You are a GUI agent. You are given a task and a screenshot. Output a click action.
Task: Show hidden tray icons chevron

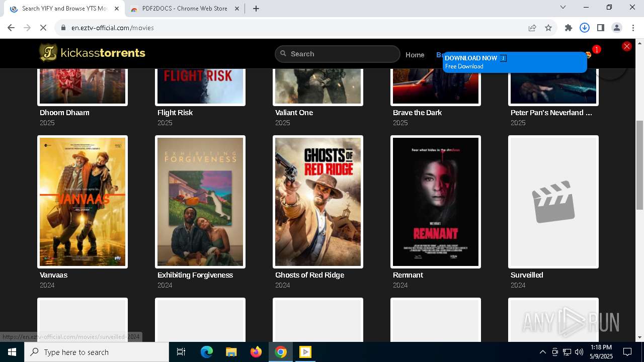[x=542, y=352]
